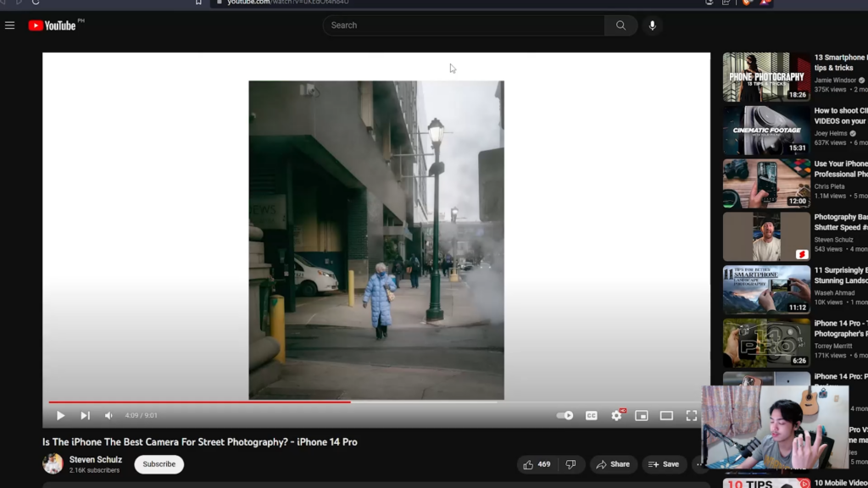Open Photography Basics Shutter Speed short thumbnail

766,236
